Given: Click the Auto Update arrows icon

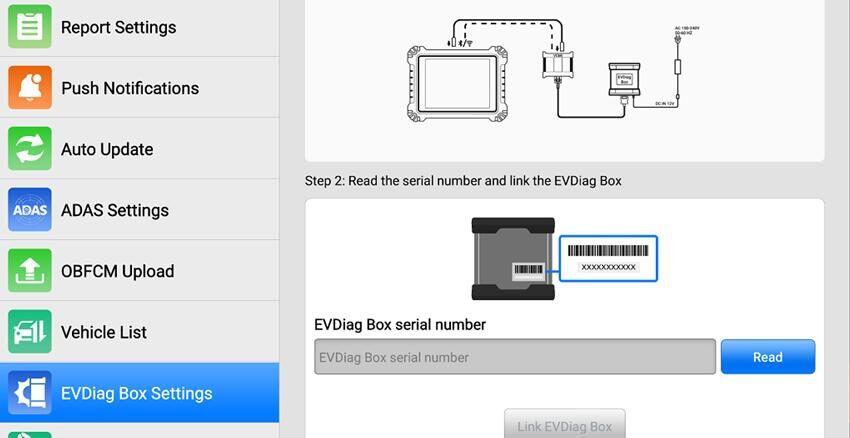Looking at the screenshot, I should pos(30,149).
